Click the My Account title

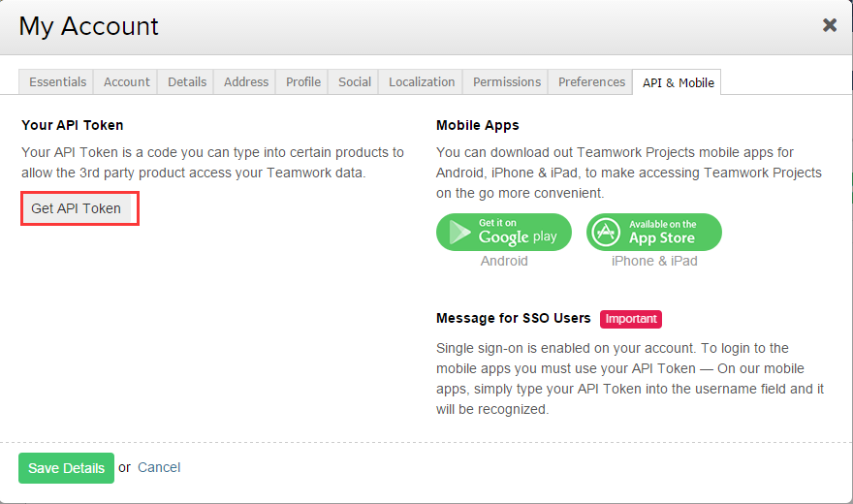88,26
